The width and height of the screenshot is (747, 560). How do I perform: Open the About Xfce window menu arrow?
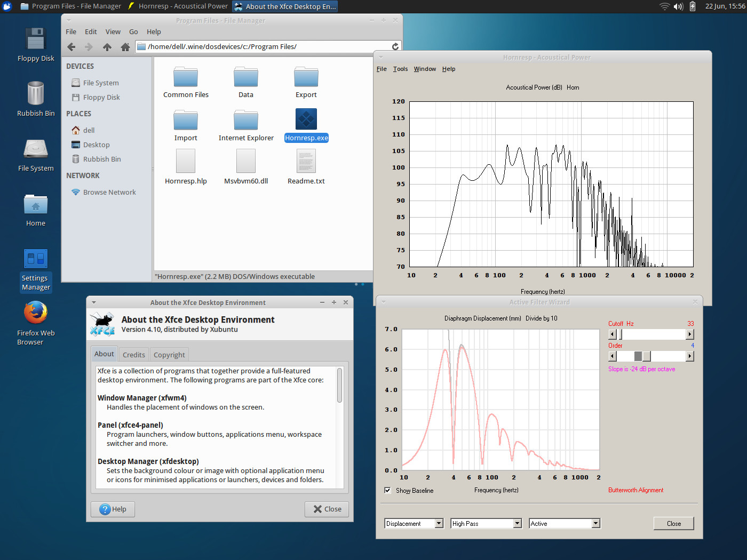94,302
